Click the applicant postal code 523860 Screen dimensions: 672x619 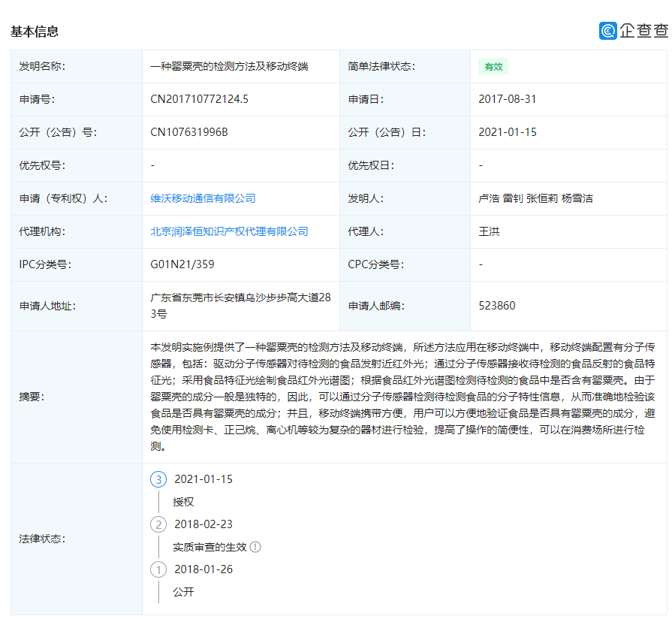(x=497, y=306)
